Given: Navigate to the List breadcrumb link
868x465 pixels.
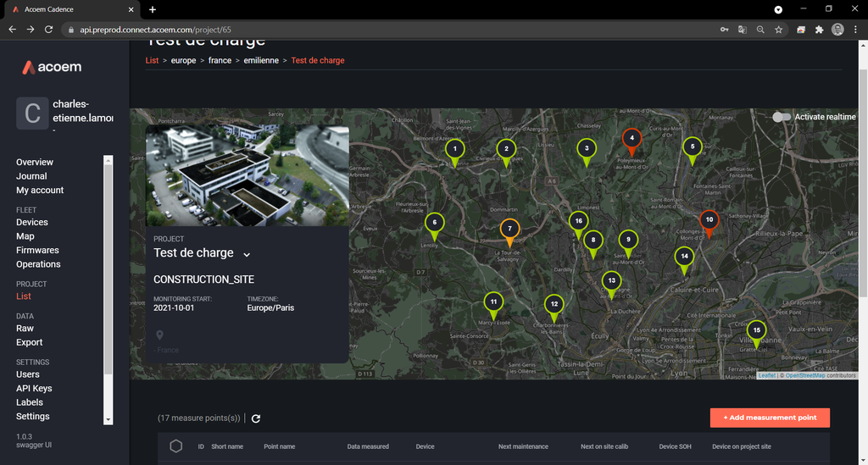Looking at the screenshot, I should (x=152, y=61).
